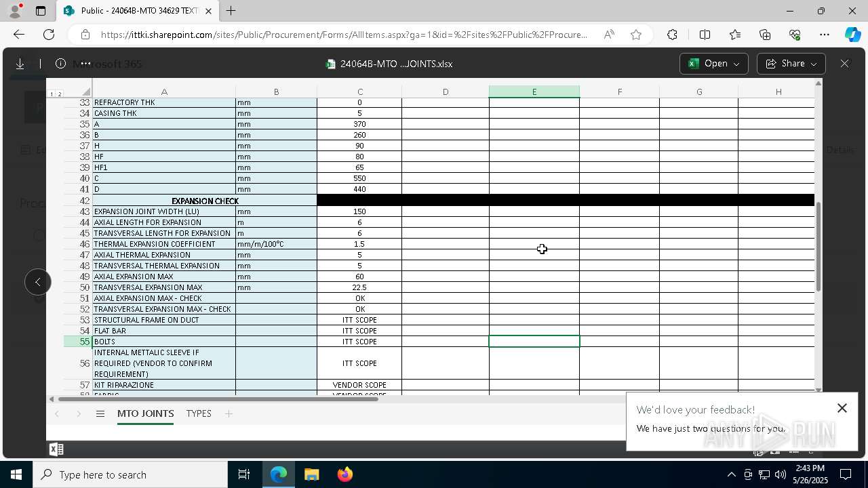Expand to outline level 2

pyautogui.click(x=60, y=94)
